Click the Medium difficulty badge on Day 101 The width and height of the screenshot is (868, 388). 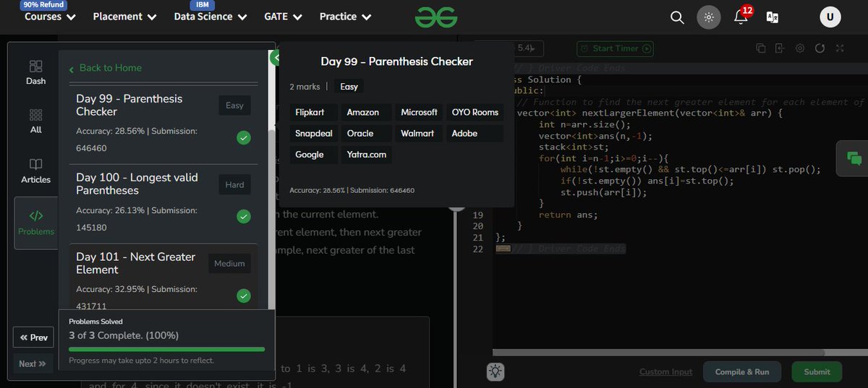pyautogui.click(x=229, y=264)
